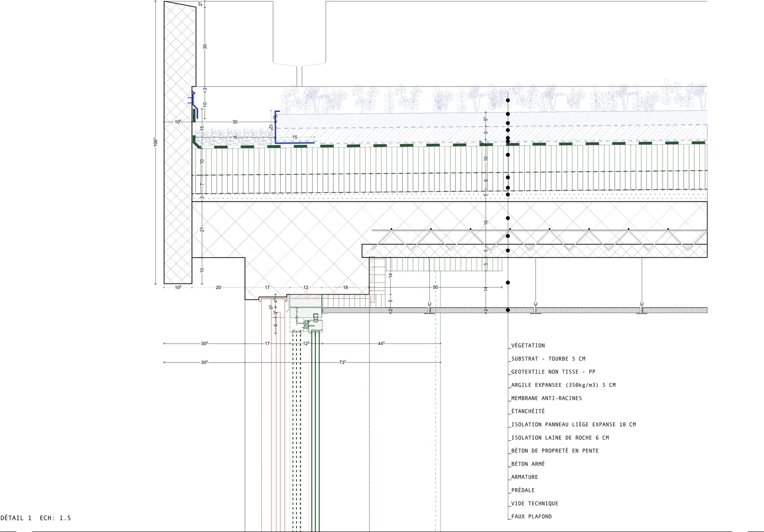Click ISOLATION PANNEAU LIÈGE EXPANSE 10 CM label
The image size is (764, 532).
[574, 425]
